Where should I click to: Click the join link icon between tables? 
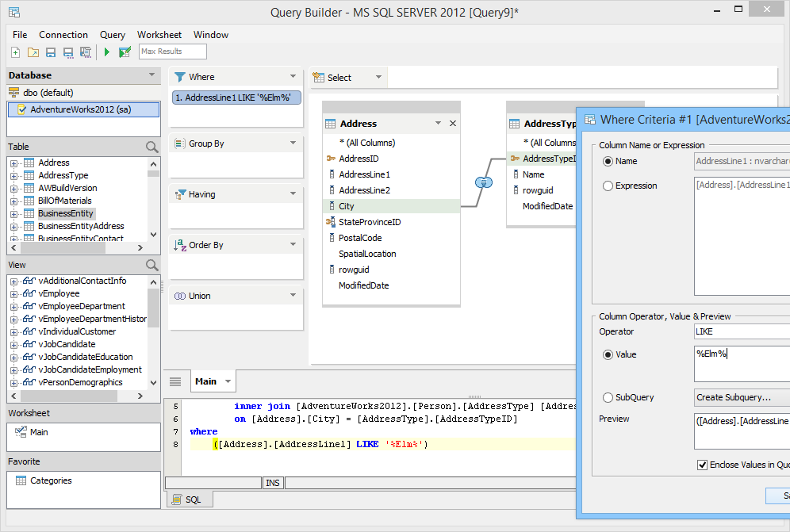(x=484, y=182)
